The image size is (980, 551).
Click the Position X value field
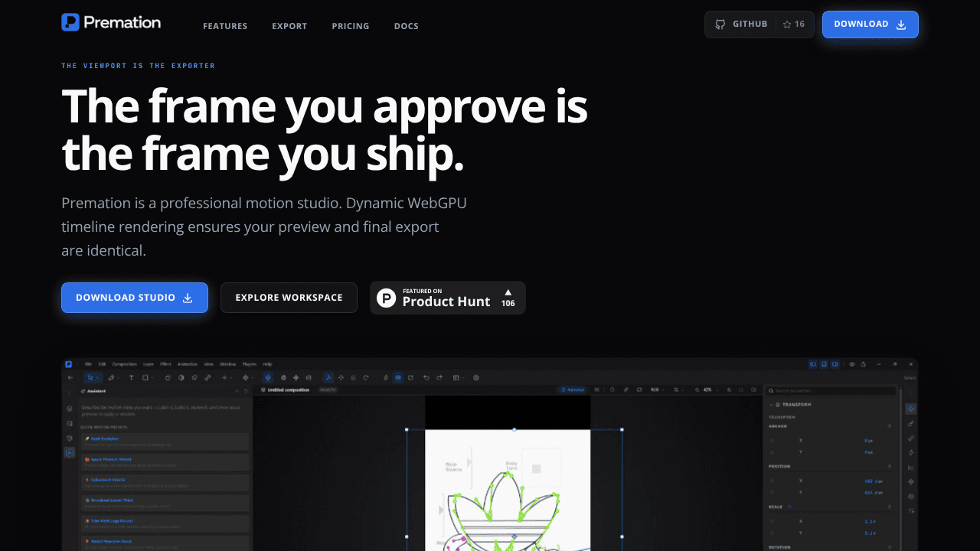(873, 481)
